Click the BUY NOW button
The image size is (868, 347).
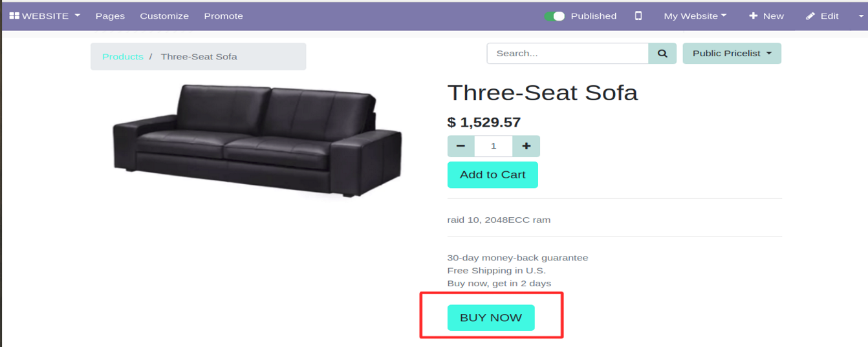click(x=491, y=318)
